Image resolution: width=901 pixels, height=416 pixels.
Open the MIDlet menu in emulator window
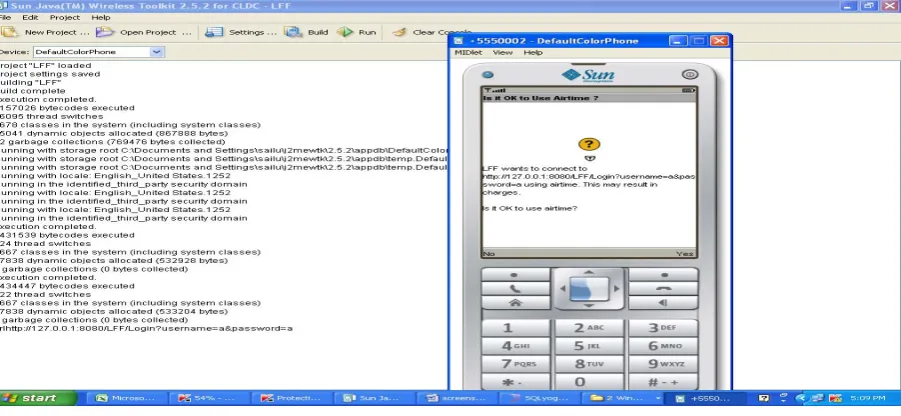coord(468,52)
